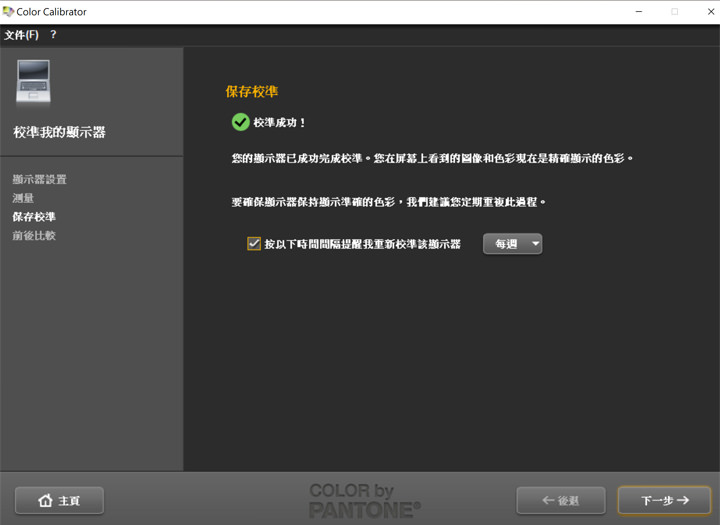Toggle the recalibration reminder checkbox

pyautogui.click(x=253, y=243)
